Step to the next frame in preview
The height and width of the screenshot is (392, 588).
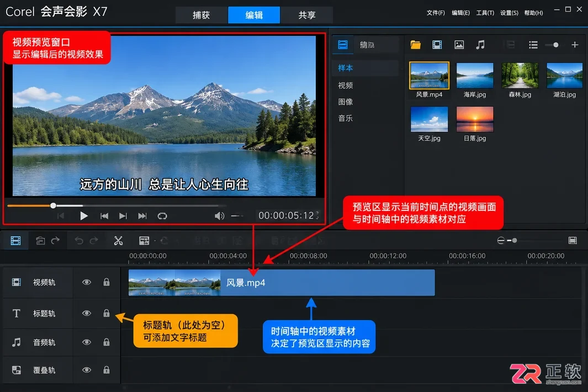pos(123,216)
